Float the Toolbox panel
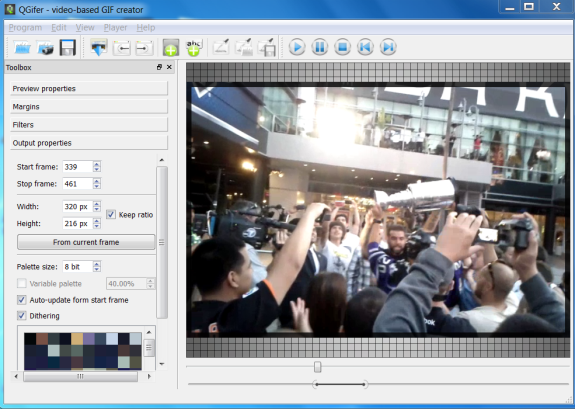The image size is (575, 409). coord(159,67)
